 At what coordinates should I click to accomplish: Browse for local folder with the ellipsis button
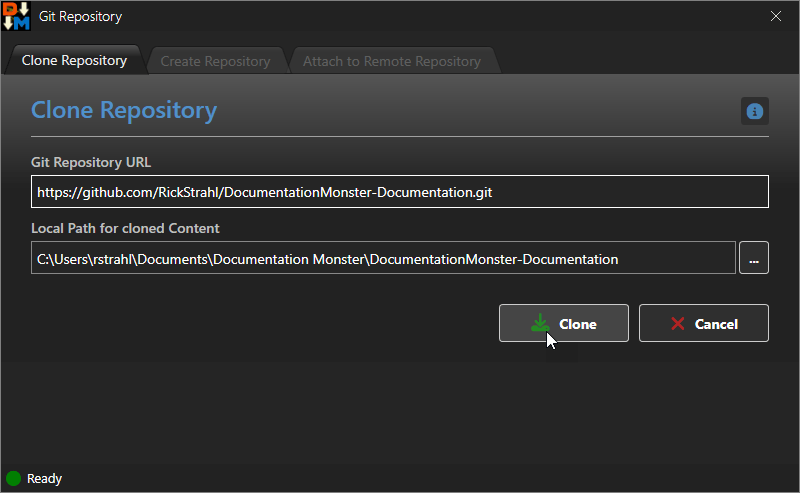coord(754,258)
